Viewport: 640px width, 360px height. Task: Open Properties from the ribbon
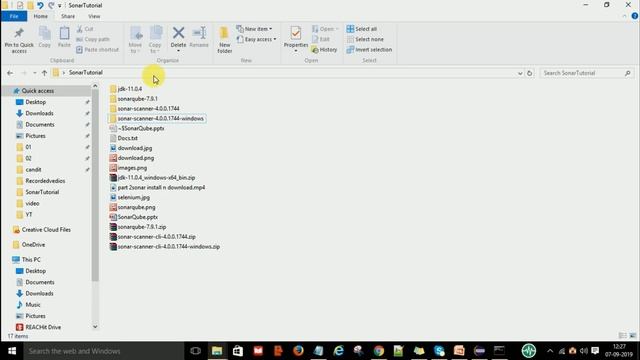point(296,39)
